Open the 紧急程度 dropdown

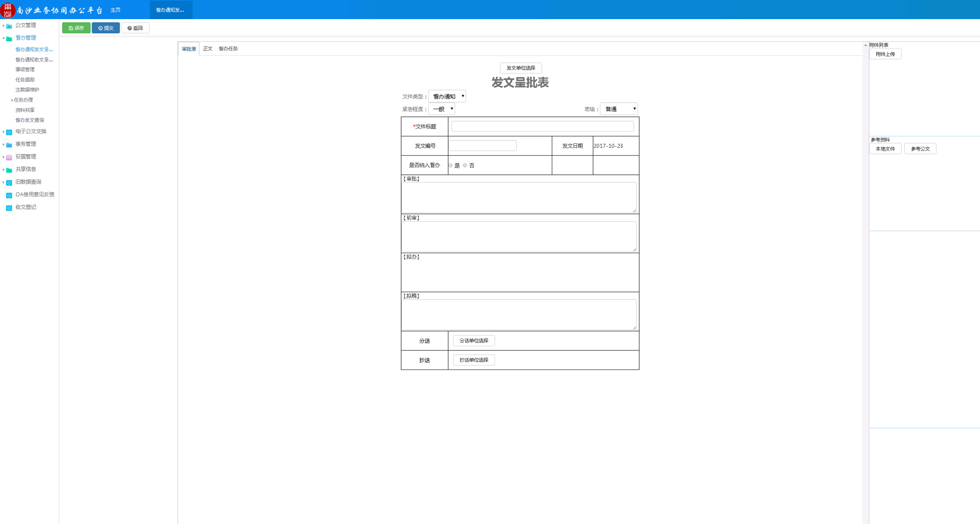pos(441,109)
